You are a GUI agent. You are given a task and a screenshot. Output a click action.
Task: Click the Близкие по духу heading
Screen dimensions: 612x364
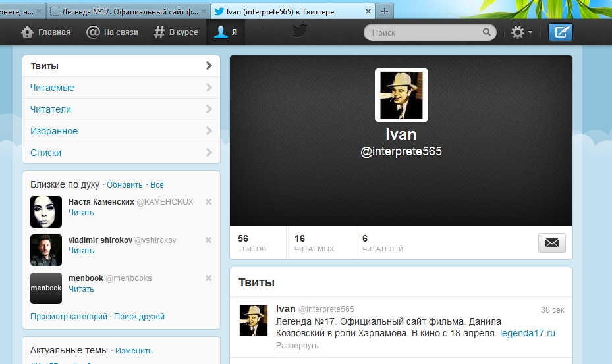tap(65, 184)
